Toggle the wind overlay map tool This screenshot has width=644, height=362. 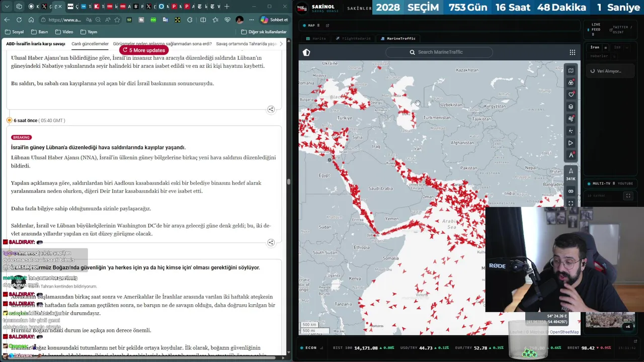coord(571,119)
